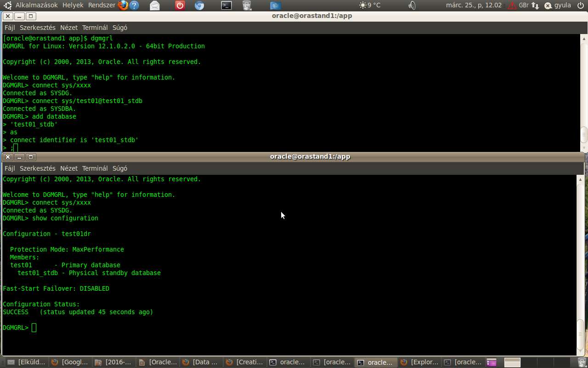Click 'test01_stdb - Physical standby database' line

click(x=89, y=273)
